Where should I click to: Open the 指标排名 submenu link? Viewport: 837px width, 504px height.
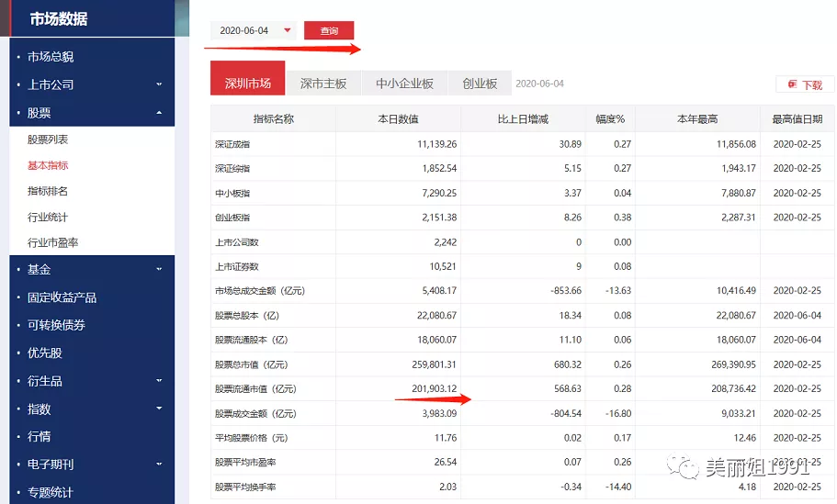coord(48,191)
